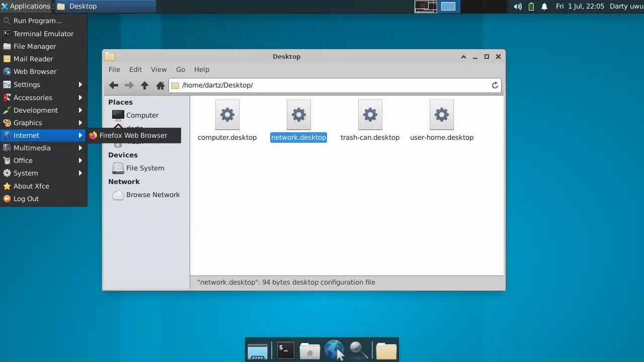The image size is (644, 362).
Task: Switch to the second workspace in pager
Action: (448, 7)
